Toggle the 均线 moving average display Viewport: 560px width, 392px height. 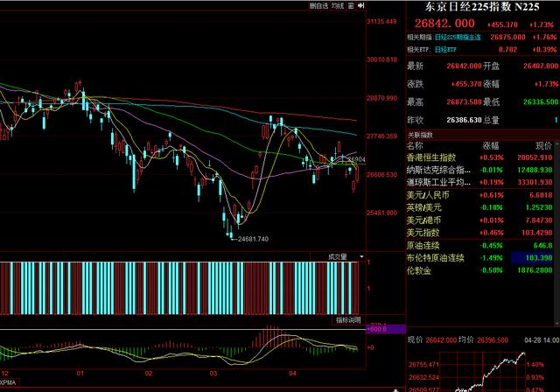tap(338, 6)
